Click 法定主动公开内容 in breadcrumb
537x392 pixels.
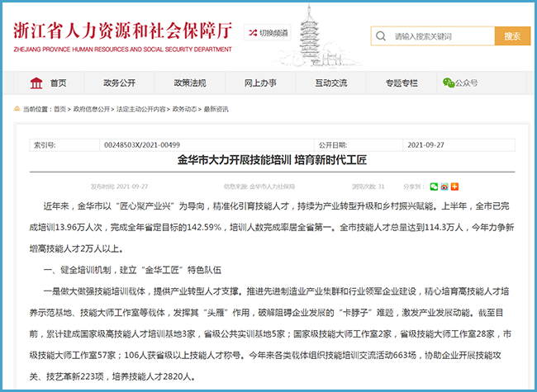tap(140, 109)
